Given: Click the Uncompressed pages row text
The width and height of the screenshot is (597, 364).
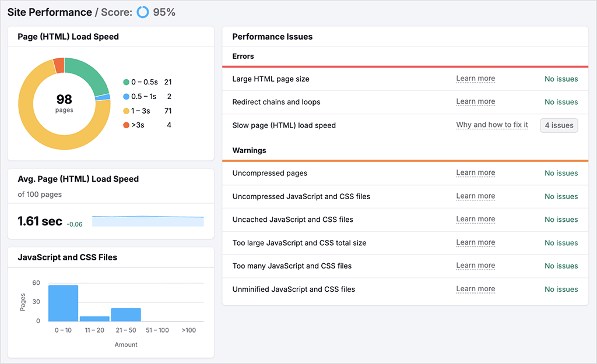Looking at the screenshot, I should 269,173.
